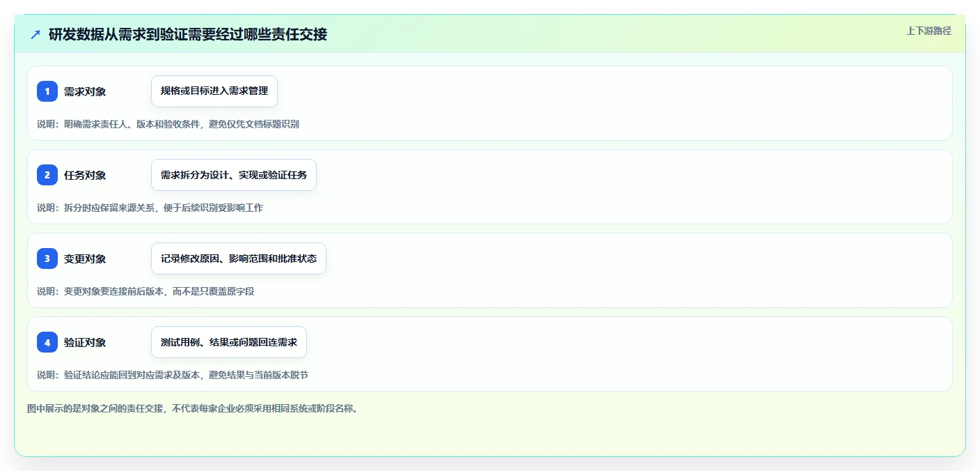Click the 上下游路径 label
Viewport: 980px width, 471px height.
(x=928, y=31)
